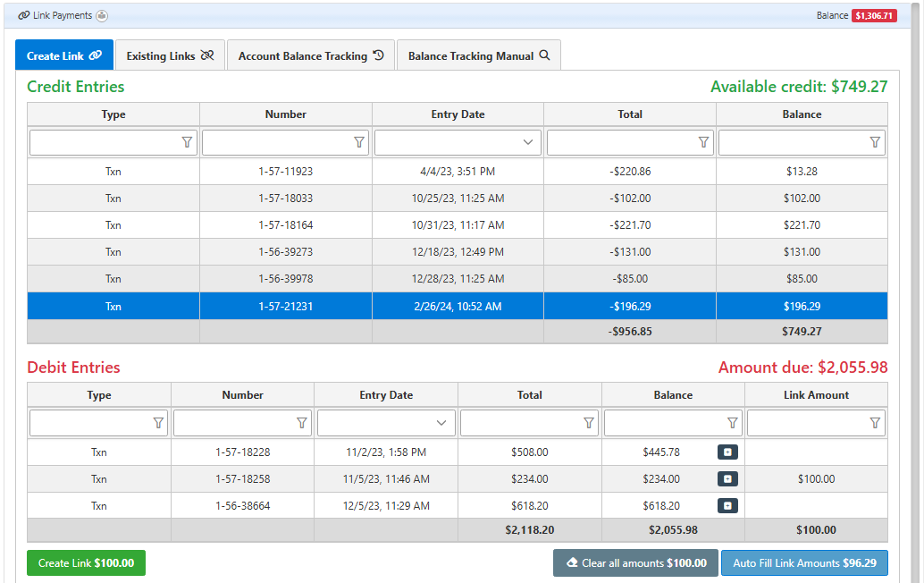Open the Account Balance Tracking tab
Viewport: 924px width, 583px height.
pyautogui.click(x=310, y=55)
